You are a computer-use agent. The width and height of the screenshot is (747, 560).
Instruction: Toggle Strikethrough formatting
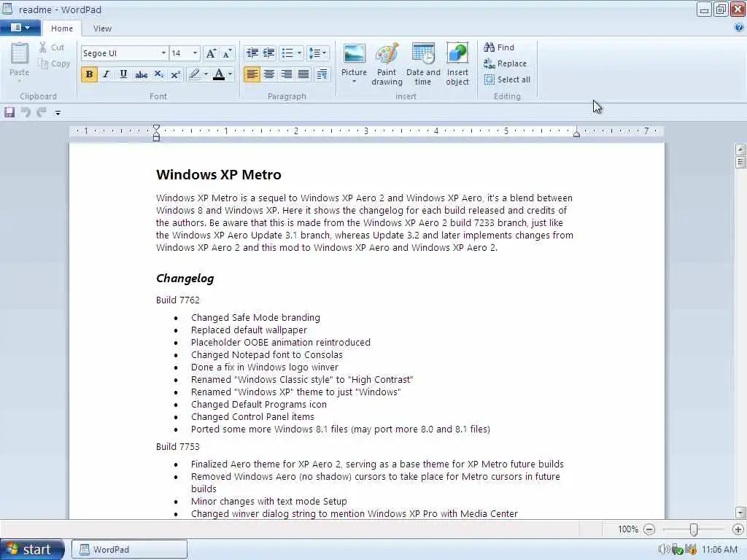[x=141, y=74]
